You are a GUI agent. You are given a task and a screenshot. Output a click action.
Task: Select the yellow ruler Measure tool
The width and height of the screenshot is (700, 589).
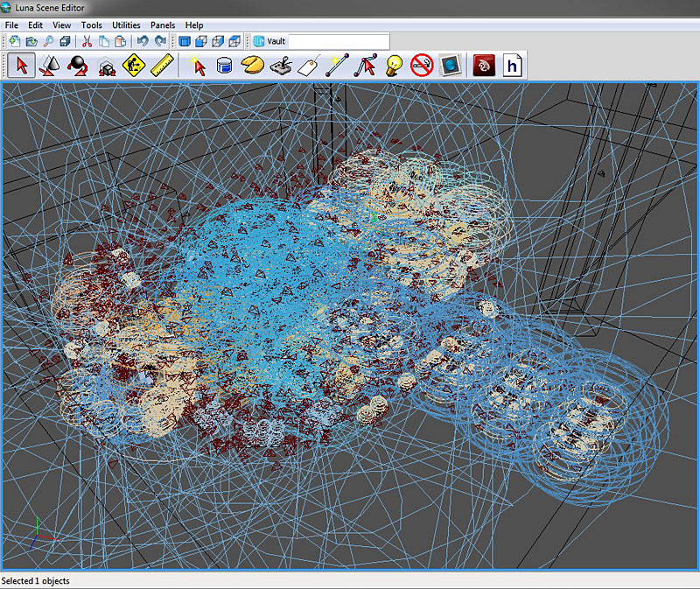click(x=162, y=66)
